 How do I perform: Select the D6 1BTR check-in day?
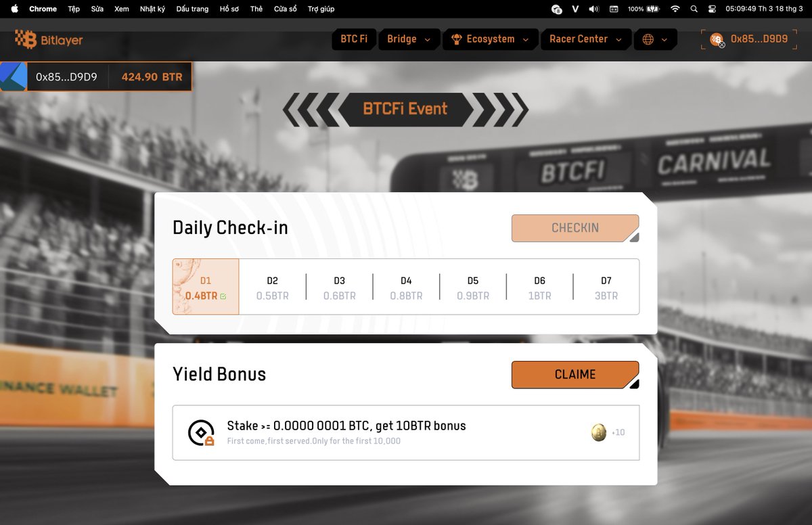539,288
